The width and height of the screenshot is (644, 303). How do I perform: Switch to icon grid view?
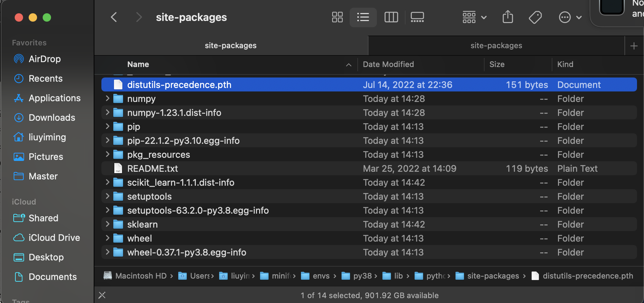(337, 17)
